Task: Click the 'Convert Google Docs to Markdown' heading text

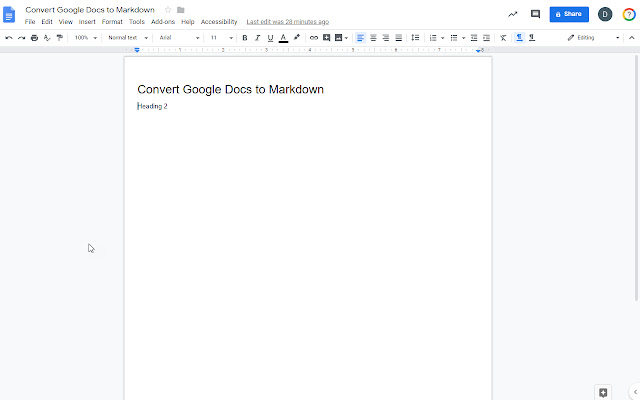Action: coord(230,89)
